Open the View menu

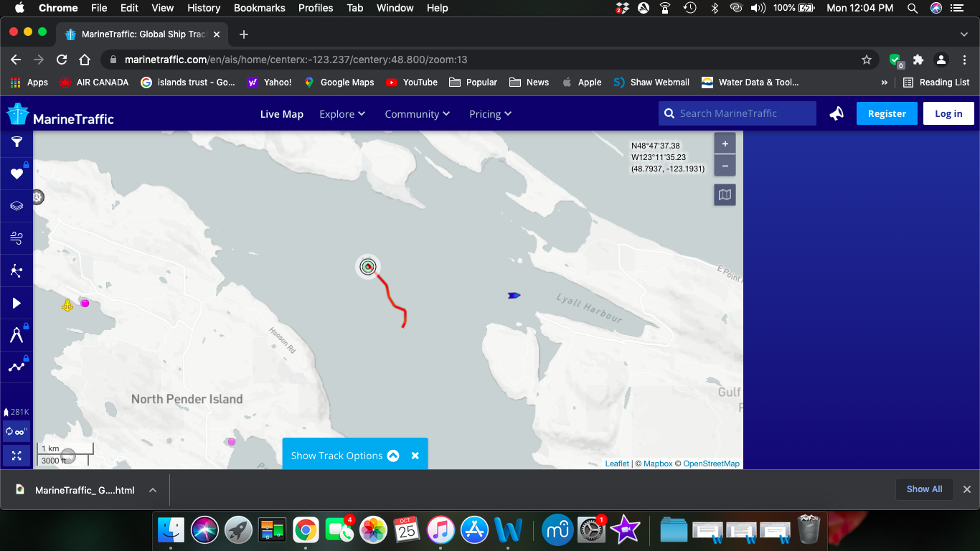click(x=163, y=8)
